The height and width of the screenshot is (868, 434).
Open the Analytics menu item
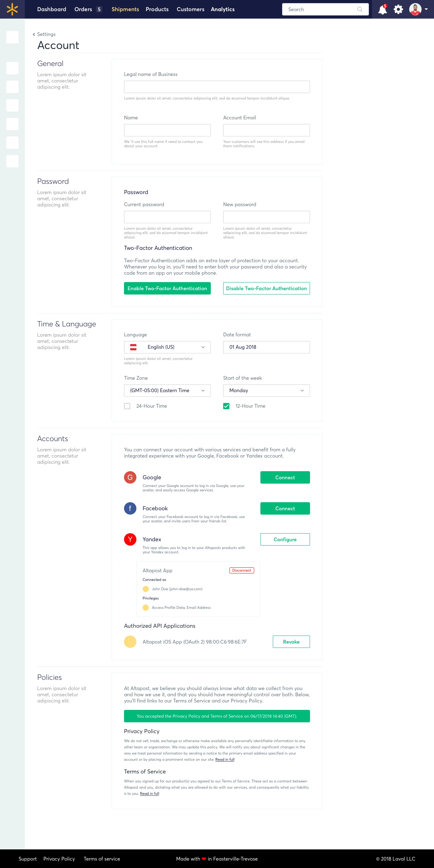pyautogui.click(x=222, y=9)
